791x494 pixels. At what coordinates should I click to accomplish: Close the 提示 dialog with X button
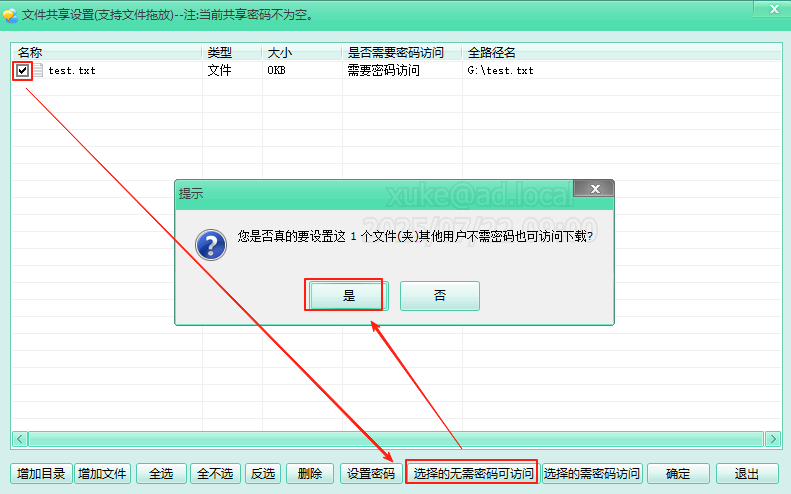pyautogui.click(x=594, y=190)
